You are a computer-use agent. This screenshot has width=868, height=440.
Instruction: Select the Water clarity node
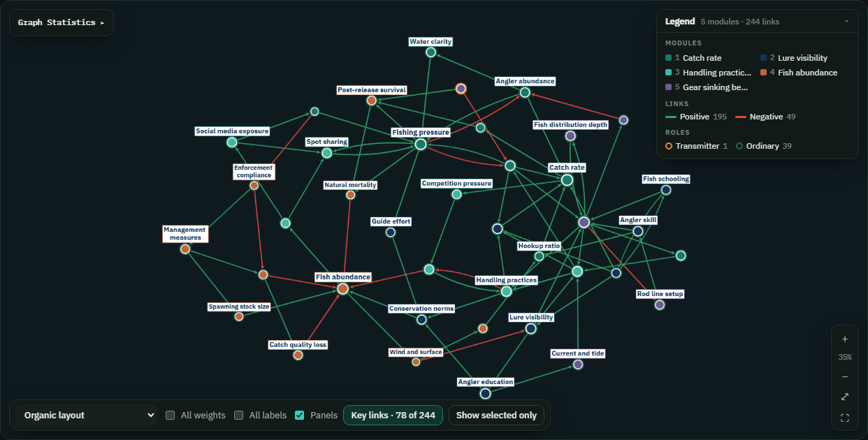[x=431, y=52]
